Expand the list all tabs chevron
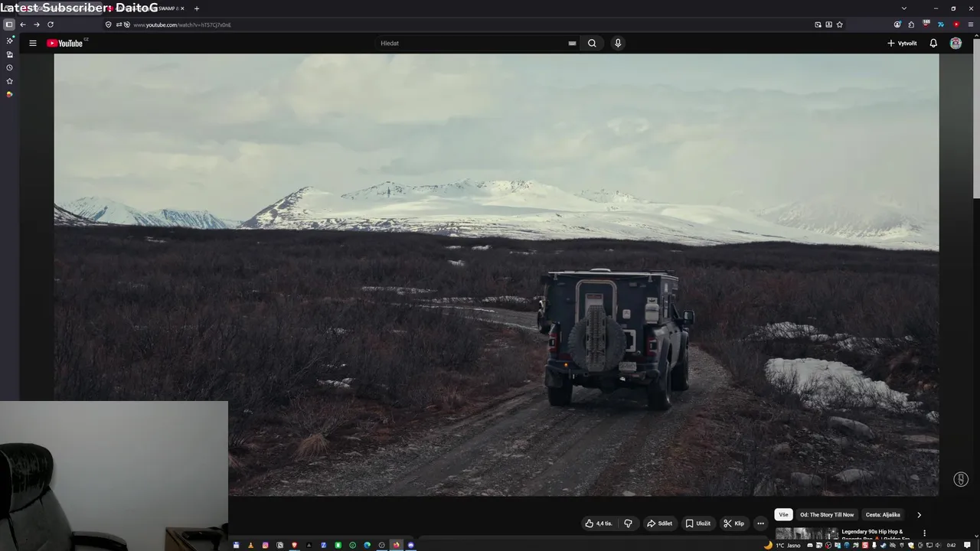Screen dimensions: 980x551 904,8
